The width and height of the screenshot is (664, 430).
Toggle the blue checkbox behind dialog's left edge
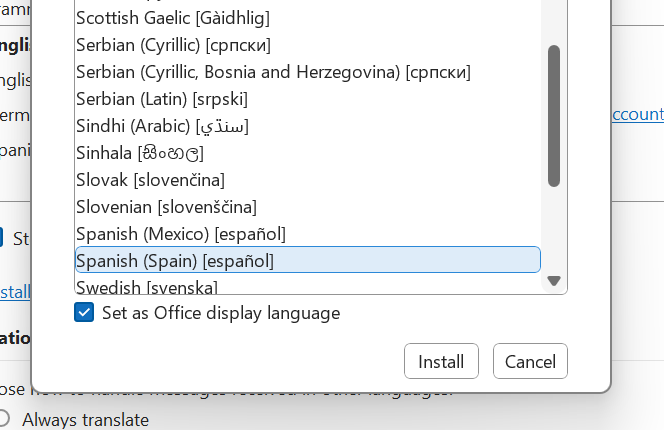click(3, 238)
